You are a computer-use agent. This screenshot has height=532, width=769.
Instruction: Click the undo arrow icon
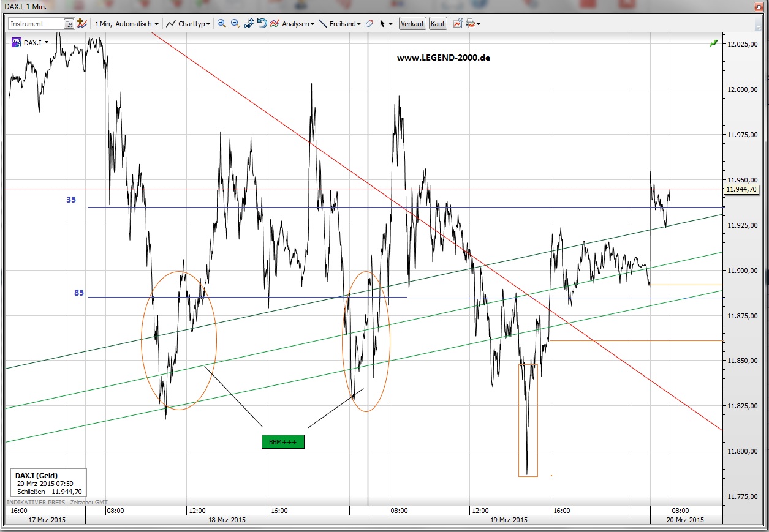coord(262,23)
